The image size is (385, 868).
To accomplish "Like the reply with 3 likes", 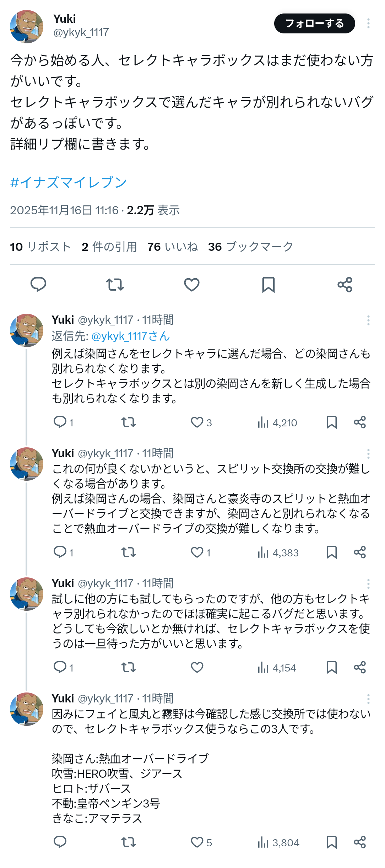I will pyautogui.click(x=197, y=422).
